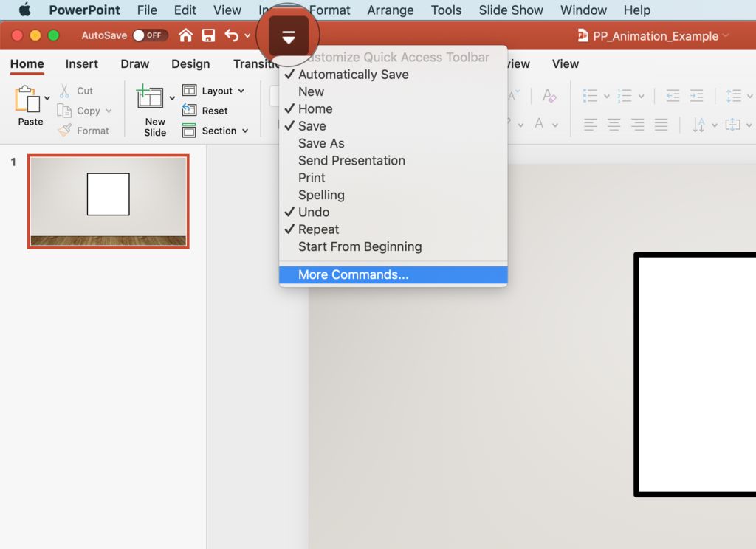Enable Send Presentation in the menu

pyautogui.click(x=393, y=161)
